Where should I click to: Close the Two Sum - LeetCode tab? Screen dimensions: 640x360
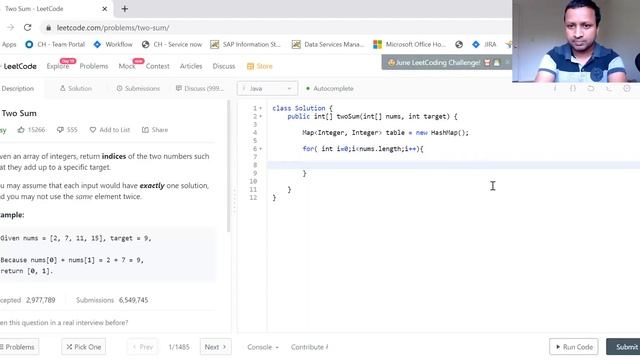pyautogui.click(x=104, y=9)
